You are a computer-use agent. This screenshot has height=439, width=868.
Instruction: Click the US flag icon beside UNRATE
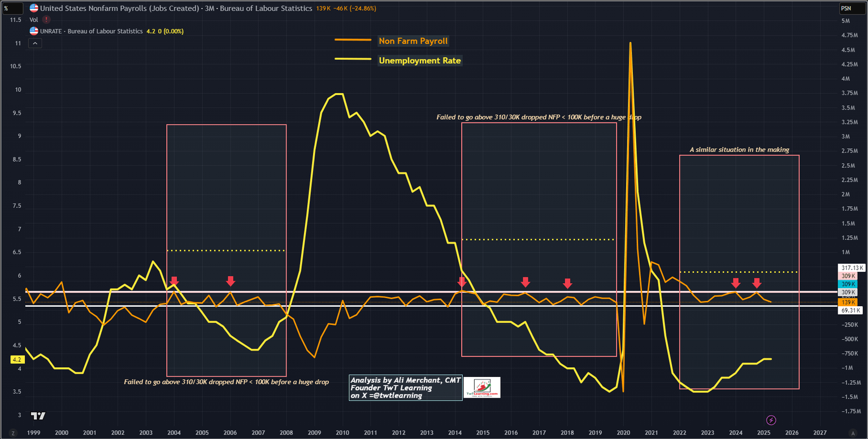click(x=34, y=31)
